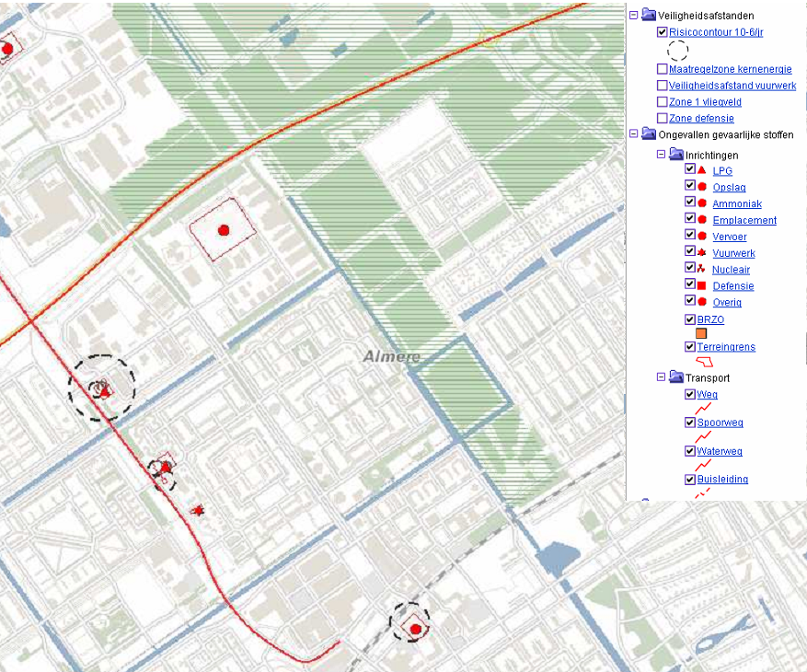Click the Vuurwerk starburst legend icon
The width and height of the screenshot is (807, 672).
point(701,252)
